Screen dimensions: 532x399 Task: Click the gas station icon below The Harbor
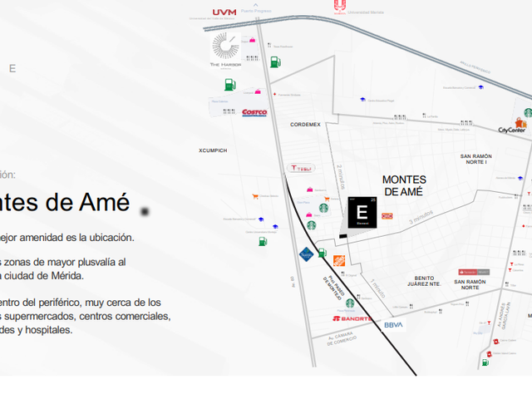click(230, 85)
